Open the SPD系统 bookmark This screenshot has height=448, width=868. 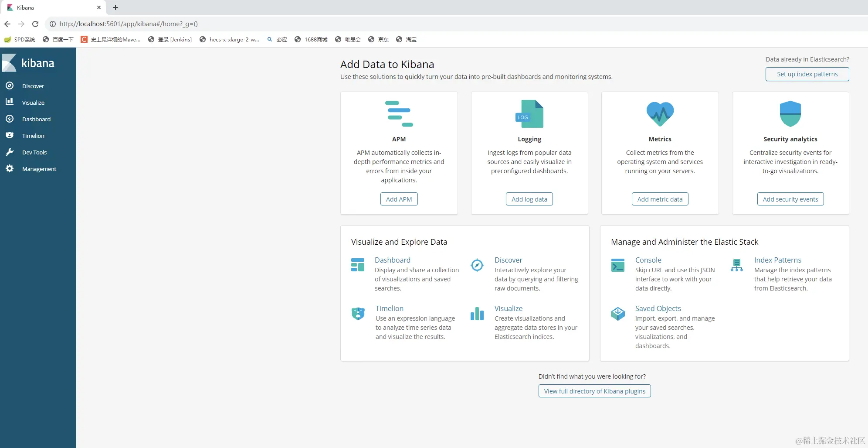point(20,39)
